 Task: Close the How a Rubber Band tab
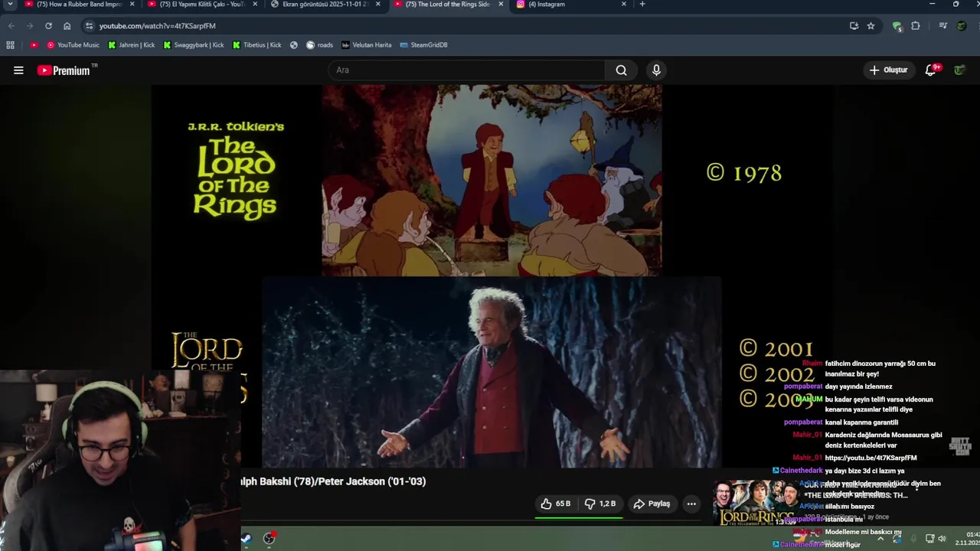(x=132, y=5)
